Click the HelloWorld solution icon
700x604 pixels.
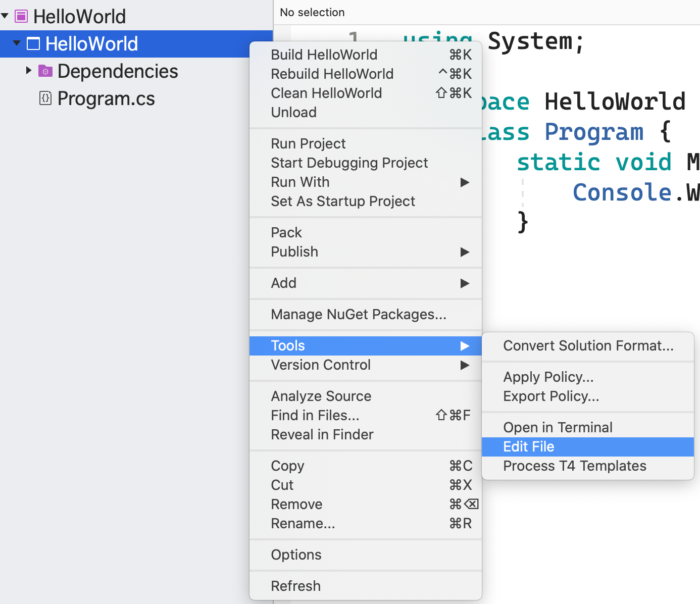21,17
